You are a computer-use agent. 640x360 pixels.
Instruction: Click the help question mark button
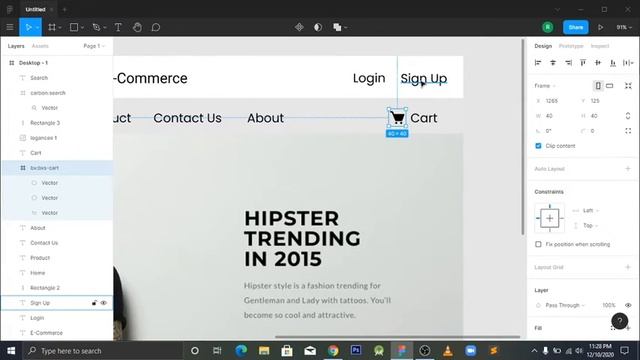(620, 321)
